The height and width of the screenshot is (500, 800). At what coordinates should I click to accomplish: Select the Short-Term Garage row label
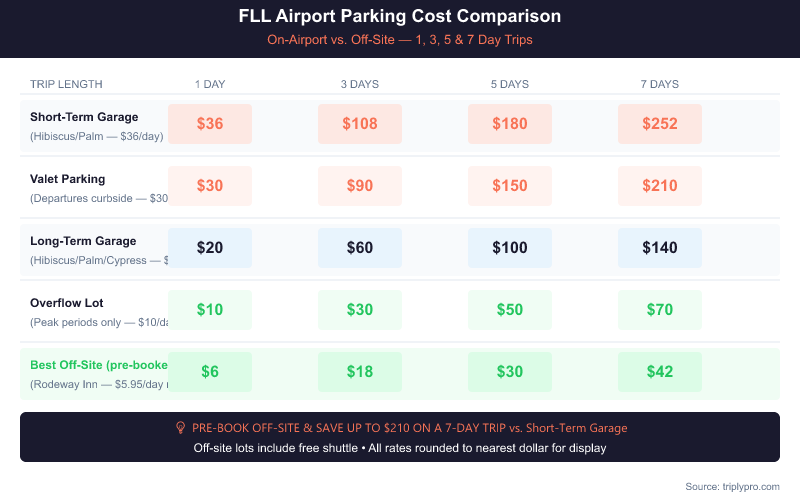(x=84, y=117)
